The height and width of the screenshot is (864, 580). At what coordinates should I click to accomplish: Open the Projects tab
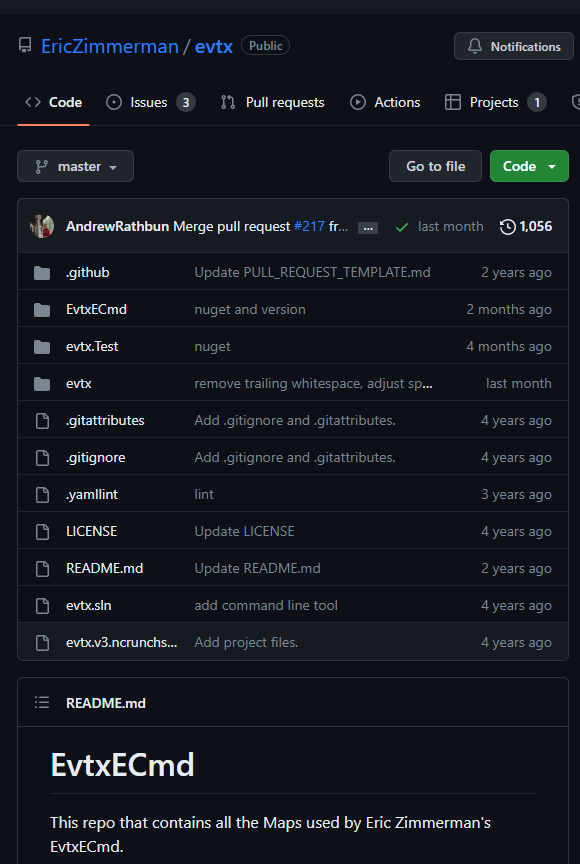coord(496,102)
